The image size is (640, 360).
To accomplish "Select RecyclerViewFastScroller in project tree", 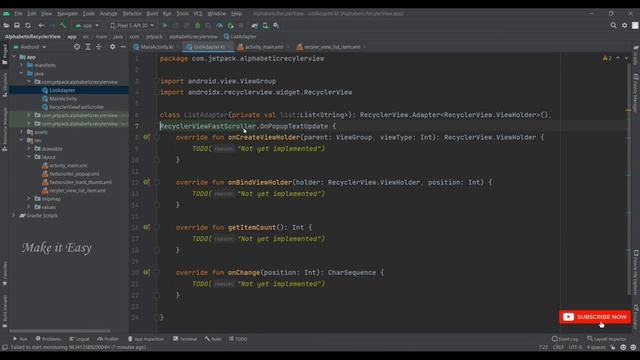I will click(76, 107).
